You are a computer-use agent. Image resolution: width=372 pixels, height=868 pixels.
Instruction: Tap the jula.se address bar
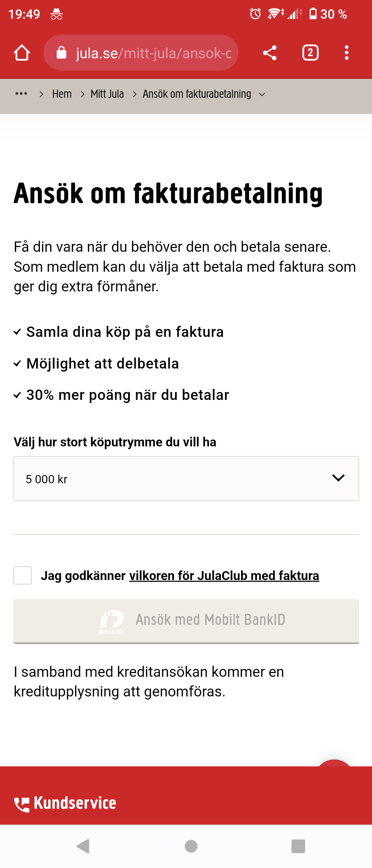click(x=153, y=53)
